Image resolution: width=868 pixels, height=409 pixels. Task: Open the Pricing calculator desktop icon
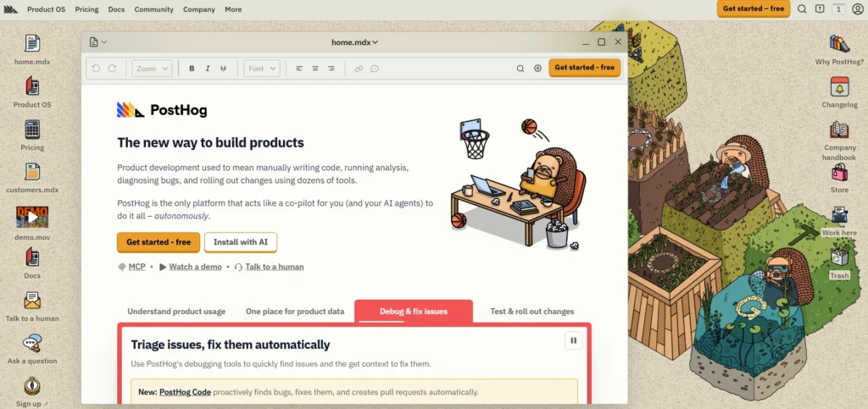(x=32, y=130)
